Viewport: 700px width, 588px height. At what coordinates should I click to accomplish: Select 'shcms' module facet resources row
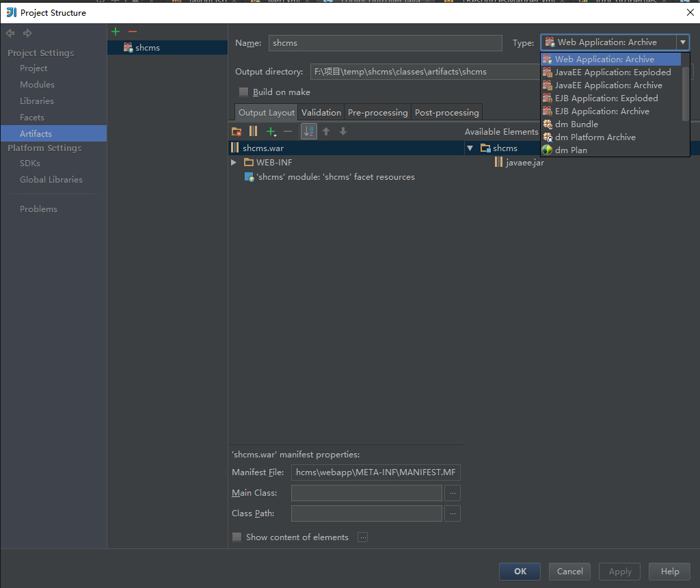[329, 177]
